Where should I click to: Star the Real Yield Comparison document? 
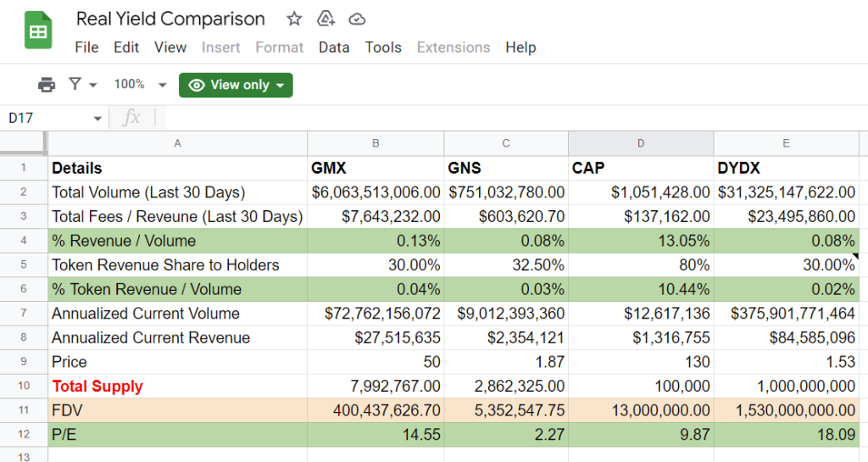click(x=294, y=19)
